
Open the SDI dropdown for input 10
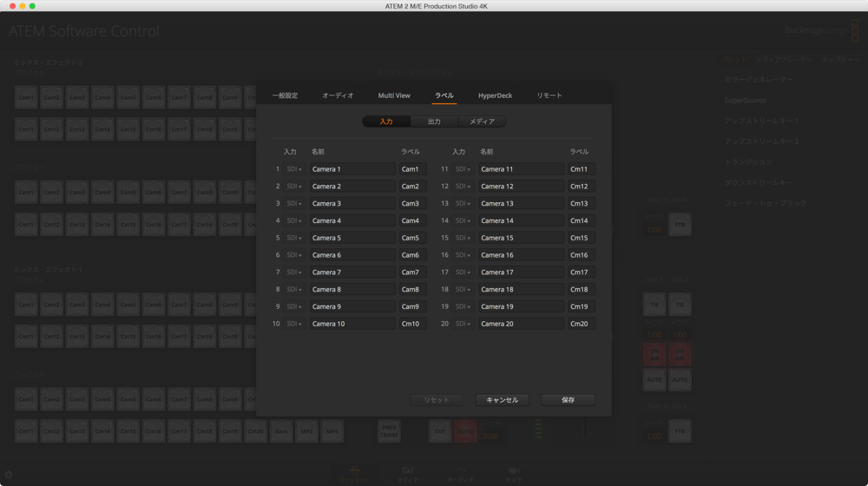[x=294, y=323]
